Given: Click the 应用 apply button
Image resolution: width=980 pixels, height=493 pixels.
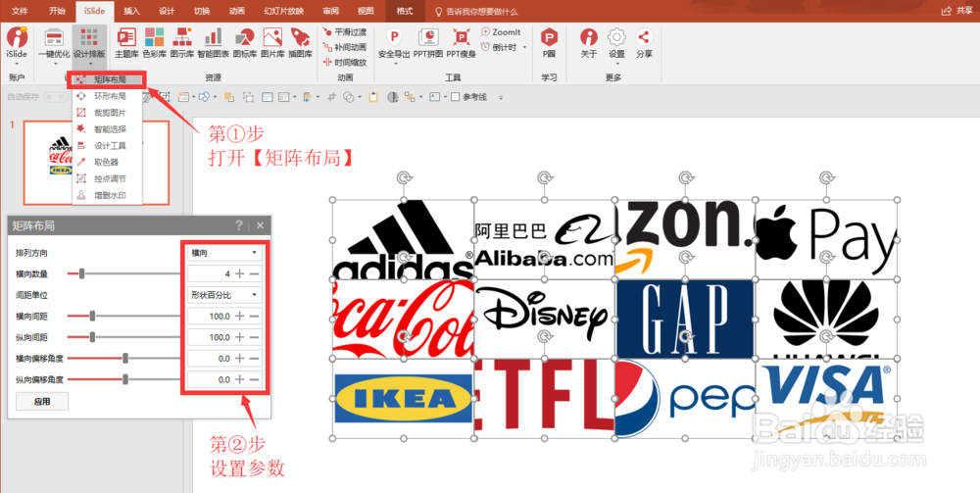Looking at the screenshot, I should click(42, 401).
